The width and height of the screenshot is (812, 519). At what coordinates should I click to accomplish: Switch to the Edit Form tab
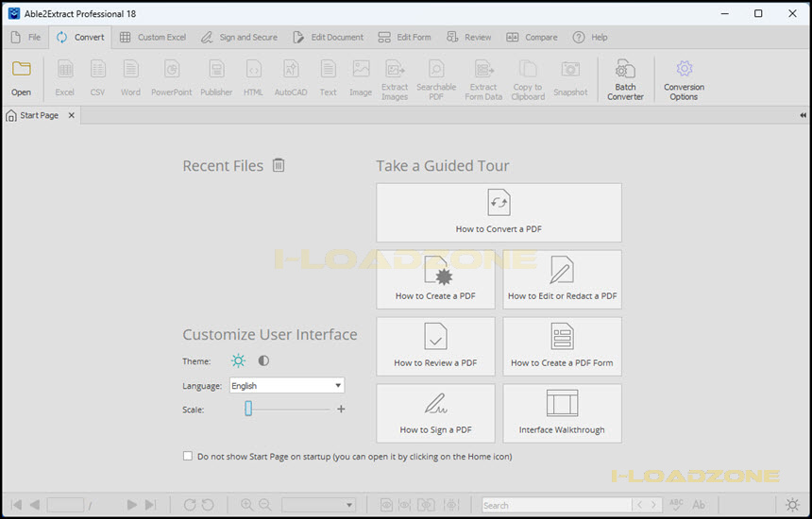click(x=404, y=37)
